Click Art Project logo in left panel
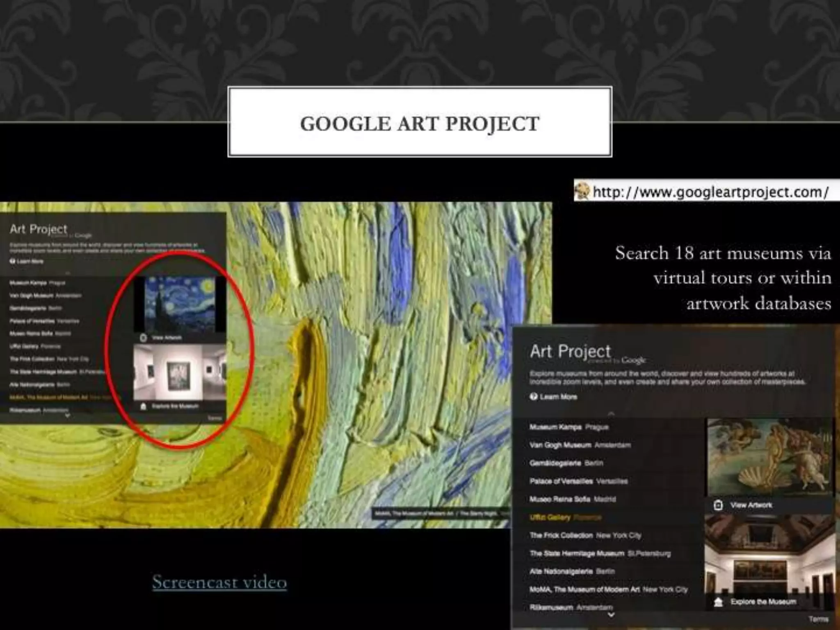 pyautogui.click(x=50, y=230)
